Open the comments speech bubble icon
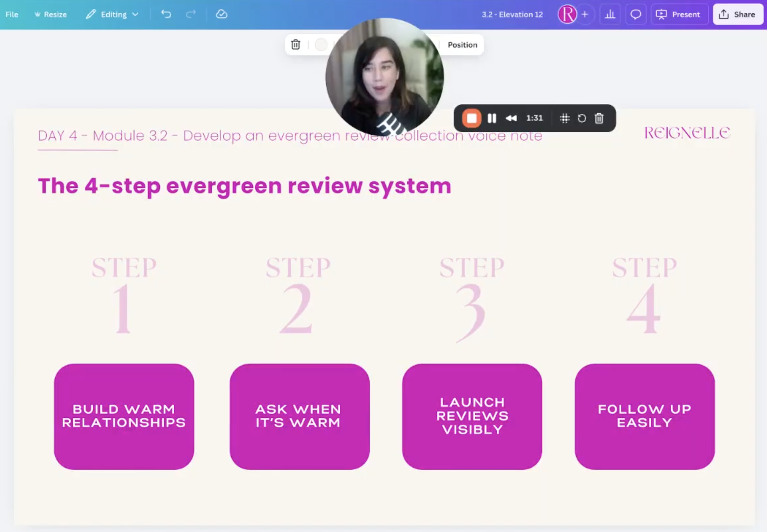The height and width of the screenshot is (532, 767). point(635,15)
